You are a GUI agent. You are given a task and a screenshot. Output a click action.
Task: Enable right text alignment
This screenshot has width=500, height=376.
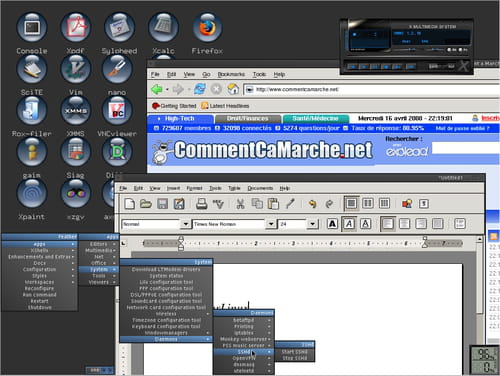[x=421, y=224]
